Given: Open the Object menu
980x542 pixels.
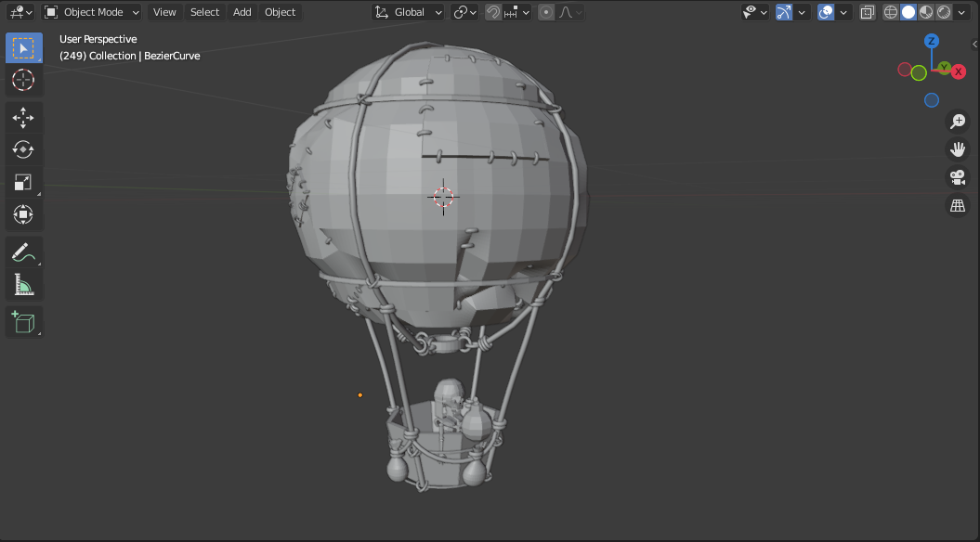Looking at the screenshot, I should pos(280,12).
